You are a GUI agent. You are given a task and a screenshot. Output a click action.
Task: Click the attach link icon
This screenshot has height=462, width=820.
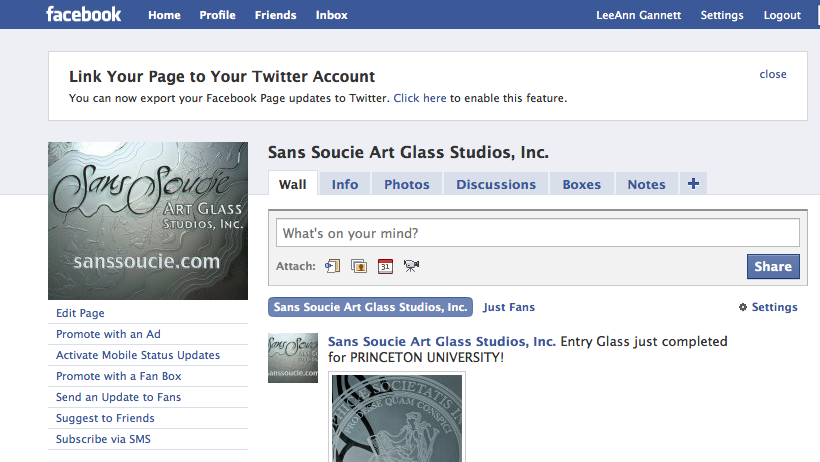333,266
